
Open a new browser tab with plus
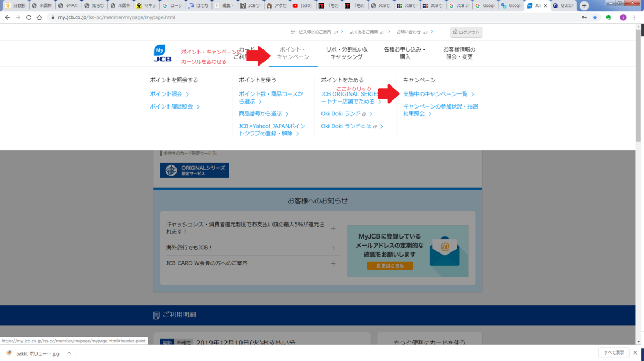click(x=584, y=5)
